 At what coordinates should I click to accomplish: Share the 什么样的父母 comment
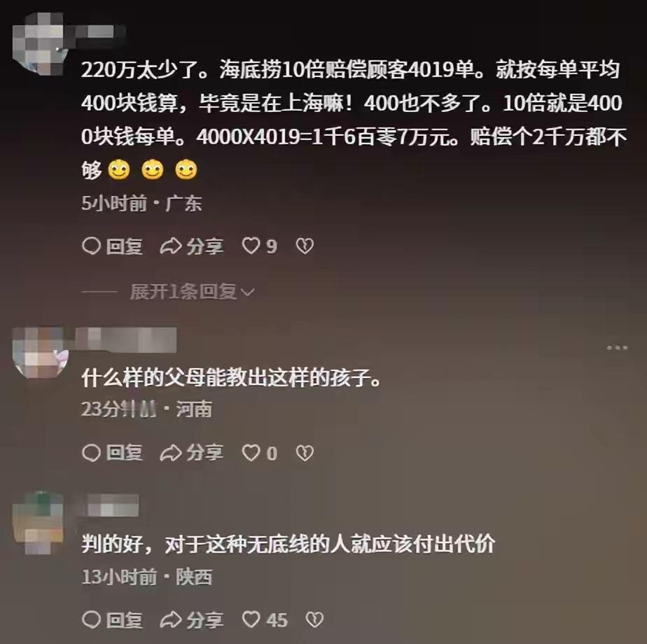click(x=192, y=454)
